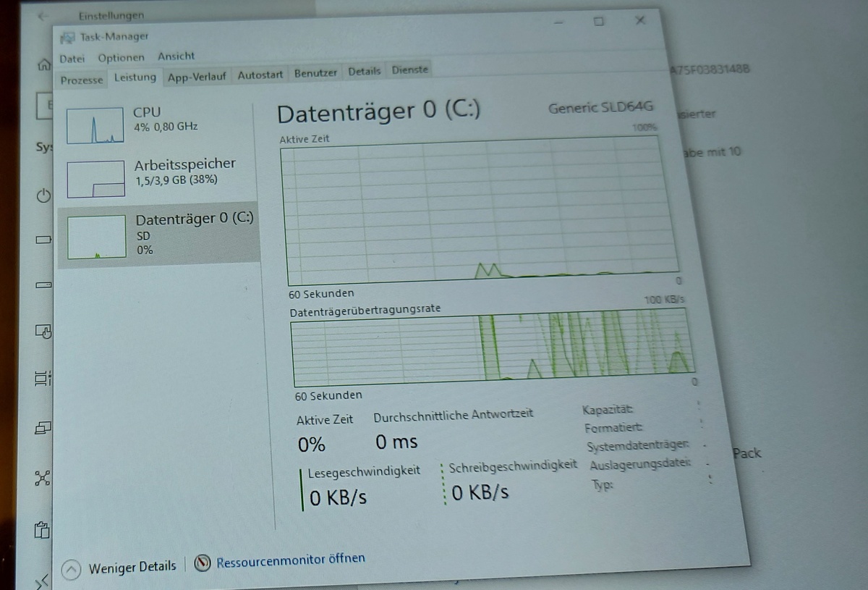Click the Weniger Details label
Screen dimensions: 868x590
(132, 566)
